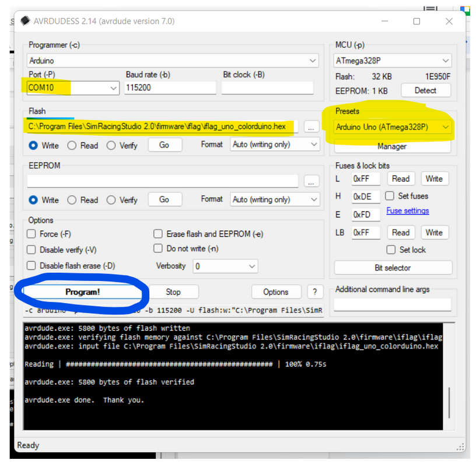Open the Programmer (-c) Arduino dropdown

[x=173, y=61]
